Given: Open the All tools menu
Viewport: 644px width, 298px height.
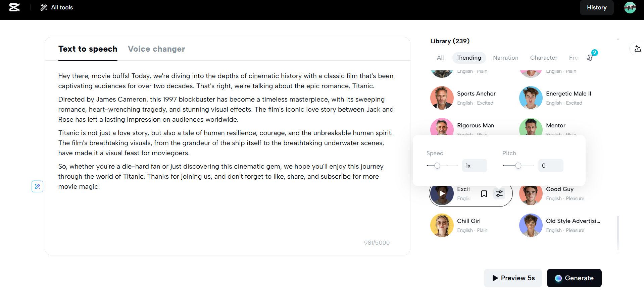Looking at the screenshot, I should tap(57, 7).
